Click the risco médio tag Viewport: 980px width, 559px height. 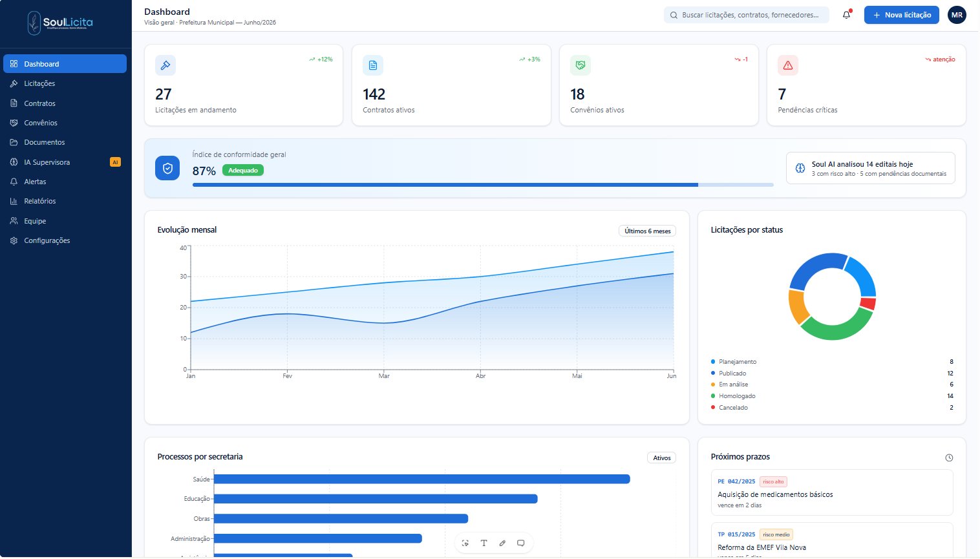click(776, 534)
